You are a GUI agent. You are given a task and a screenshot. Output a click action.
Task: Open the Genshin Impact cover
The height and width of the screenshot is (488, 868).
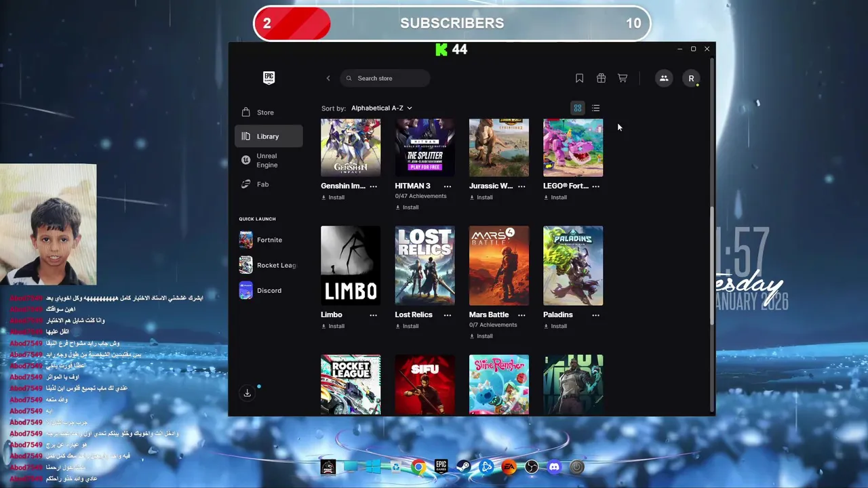point(351,148)
